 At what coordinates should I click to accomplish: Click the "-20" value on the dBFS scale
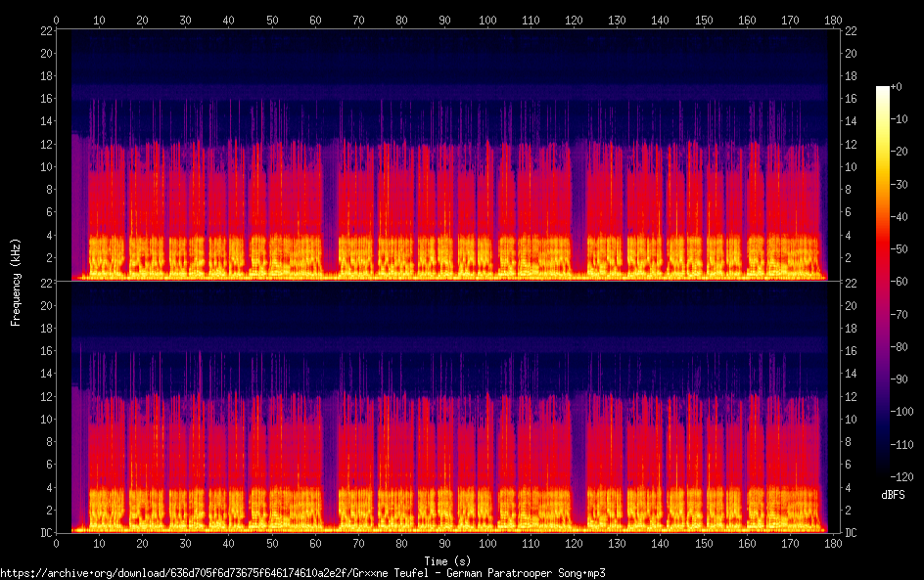(x=900, y=152)
